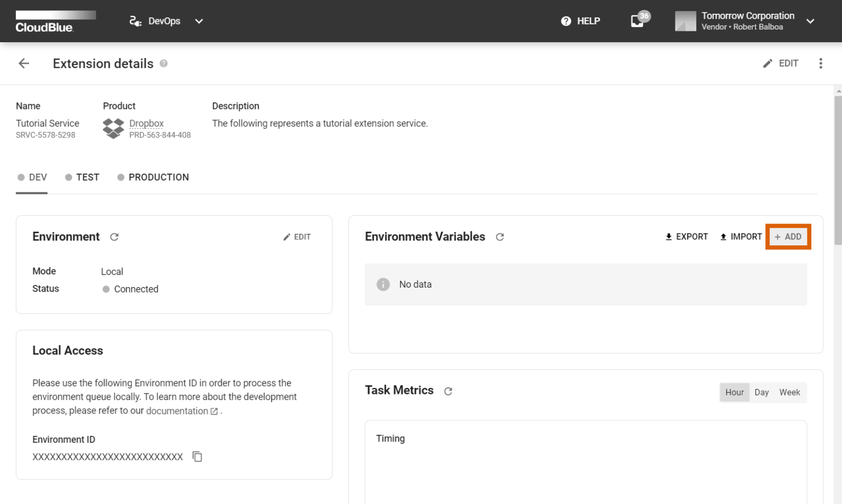The height and width of the screenshot is (504, 842).
Task: Show help tooltip next to Extension details
Action: click(x=163, y=64)
